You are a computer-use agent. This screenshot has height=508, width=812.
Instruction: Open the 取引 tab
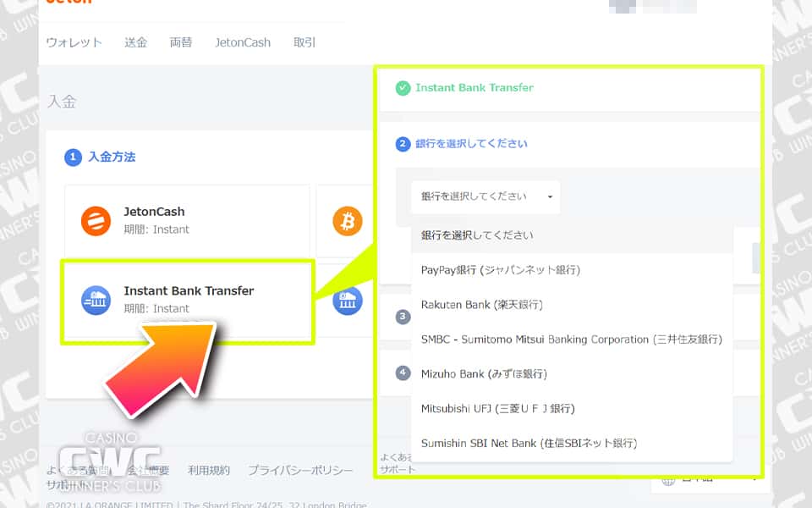point(304,42)
